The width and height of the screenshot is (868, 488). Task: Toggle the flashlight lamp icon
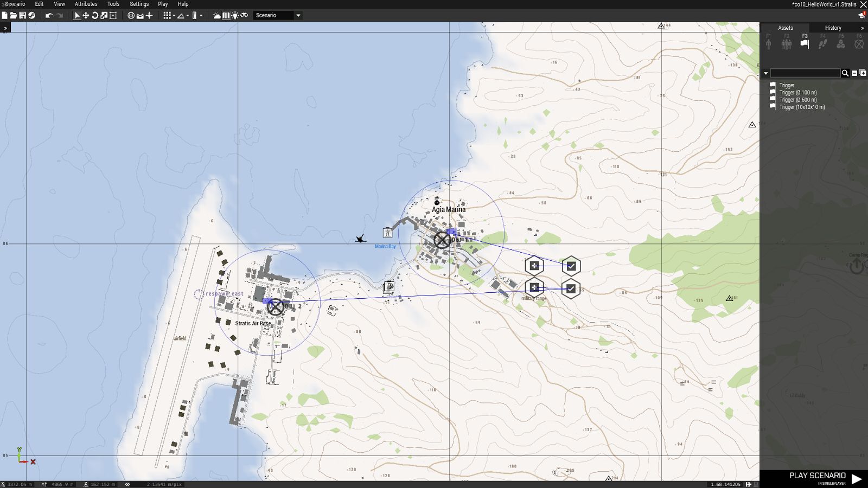click(235, 15)
